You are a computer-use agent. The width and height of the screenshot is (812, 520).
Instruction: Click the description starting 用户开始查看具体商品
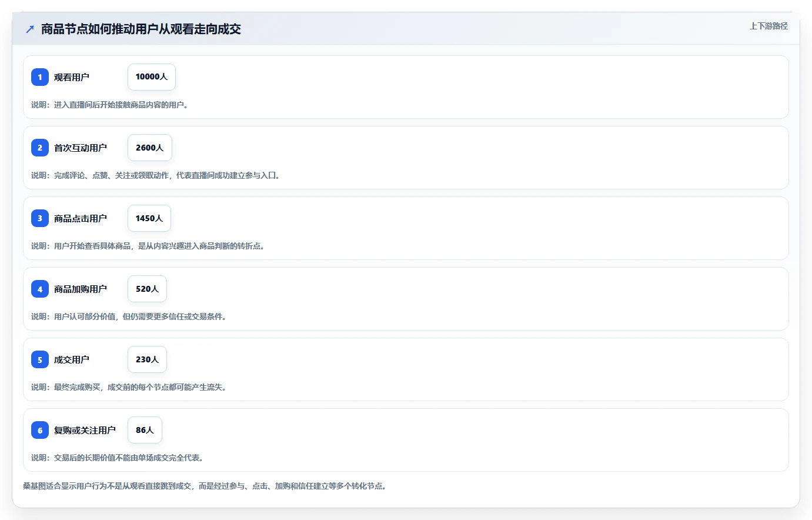coord(148,246)
